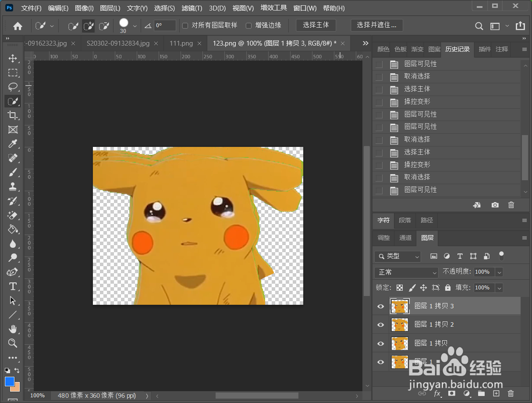Click 选择主体 button
Image resolution: width=532 pixels, height=403 pixels.
pos(316,25)
